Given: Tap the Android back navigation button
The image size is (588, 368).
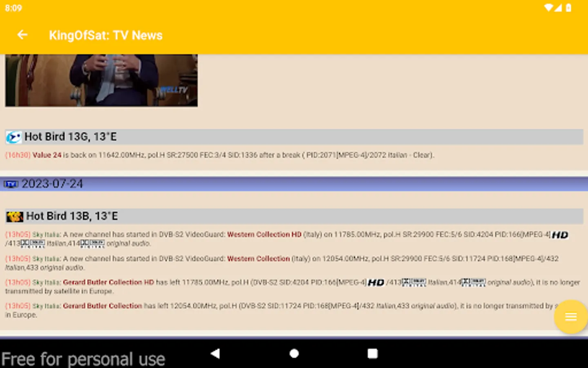Looking at the screenshot, I should pyautogui.click(x=215, y=353).
